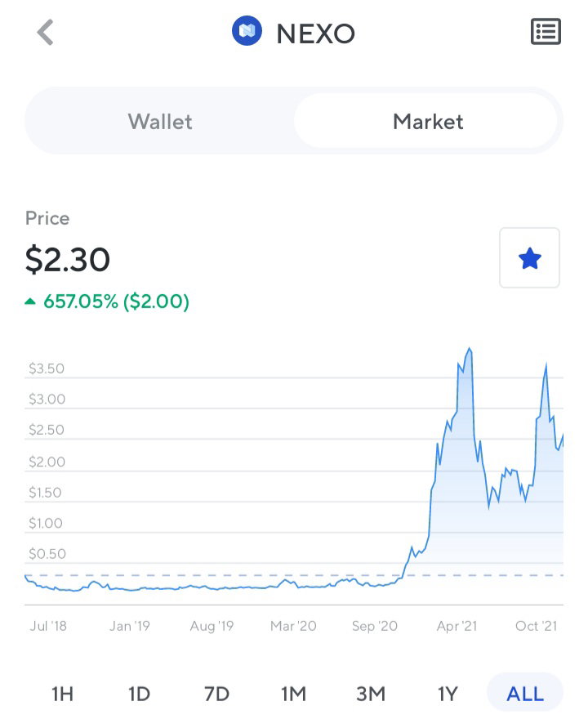Tap the blue NEXO coin logo
This screenshot has width=588, height=728.
(x=247, y=31)
